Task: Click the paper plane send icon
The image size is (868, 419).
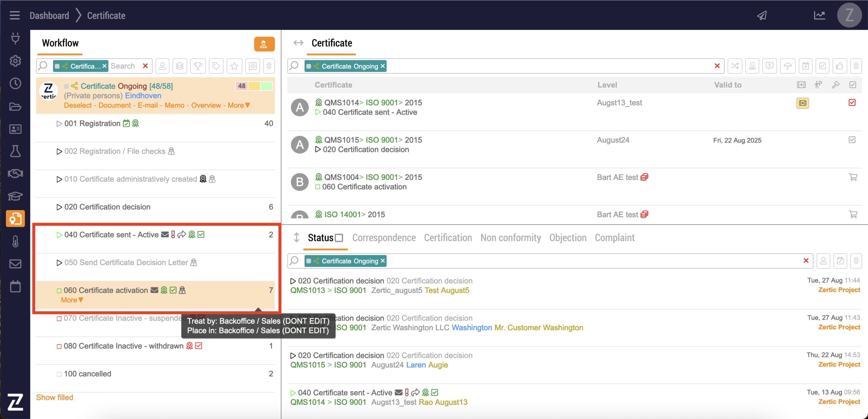Action: point(762,16)
